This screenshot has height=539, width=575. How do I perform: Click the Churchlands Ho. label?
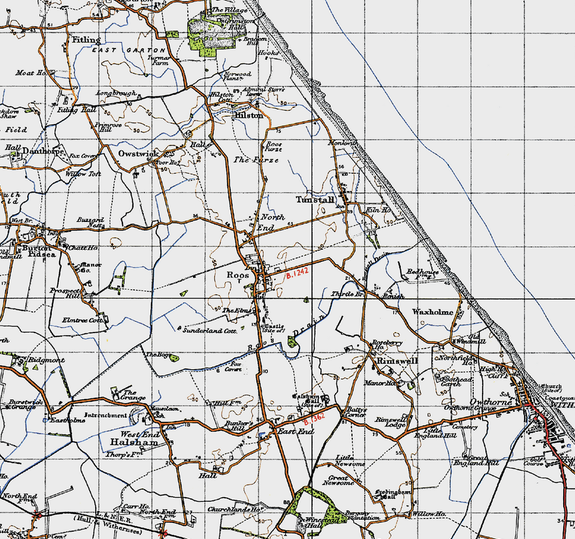coord(234,509)
